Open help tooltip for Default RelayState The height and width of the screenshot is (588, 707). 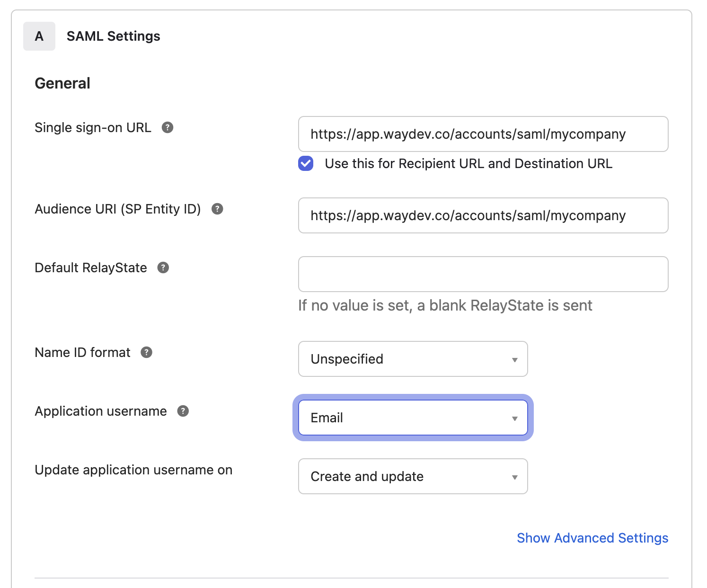[163, 267]
